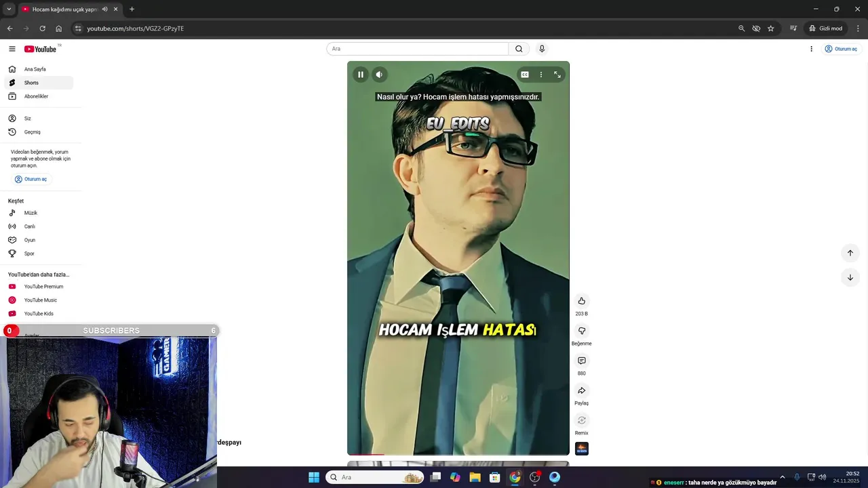Open File Explorer from taskbar
868x488 pixels.
click(475, 477)
